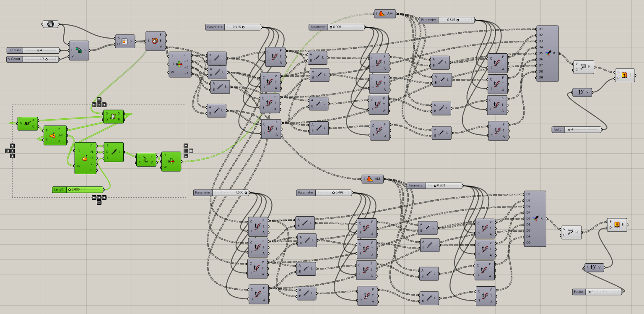Image resolution: width=644 pixels, height=314 pixels.
Task: Click the upper Unit Y vector component
Action: [582, 92]
